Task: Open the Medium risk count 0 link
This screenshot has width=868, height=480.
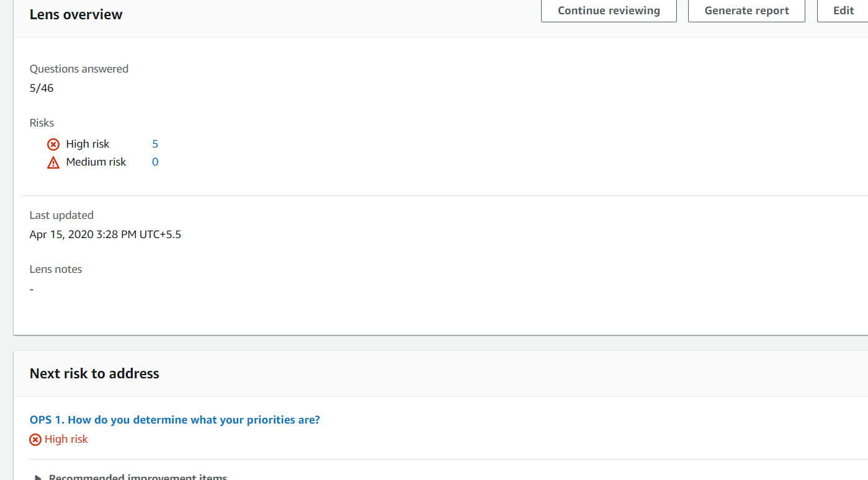Action: [x=155, y=162]
